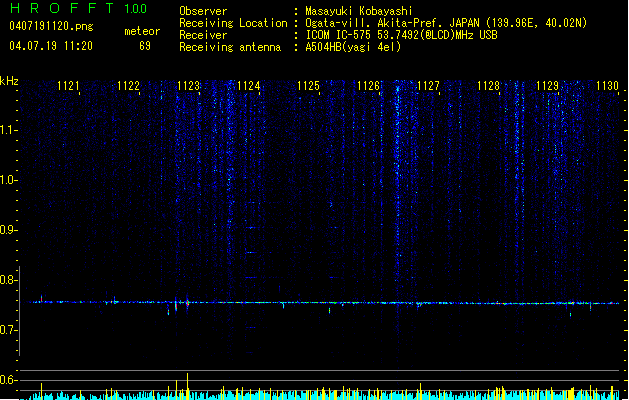Click the Receiving Location label
The height and width of the screenshot is (400, 629).
tap(233, 23)
